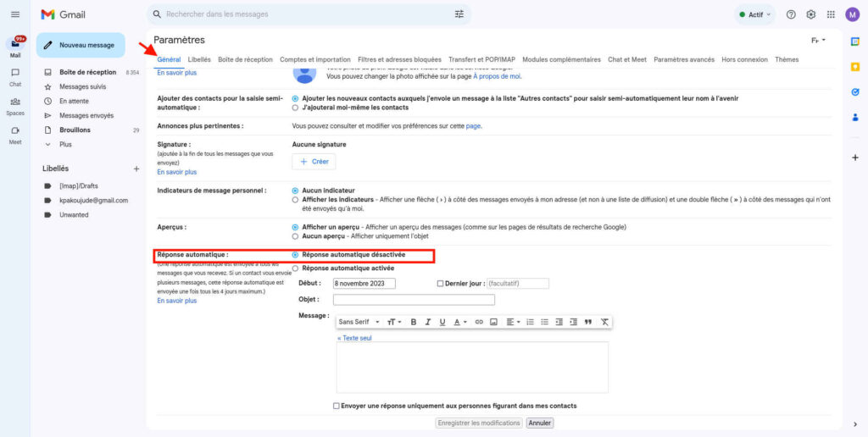This screenshot has width=868, height=437.
Task: Insert link in auto-reply message
Action: tap(480, 322)
